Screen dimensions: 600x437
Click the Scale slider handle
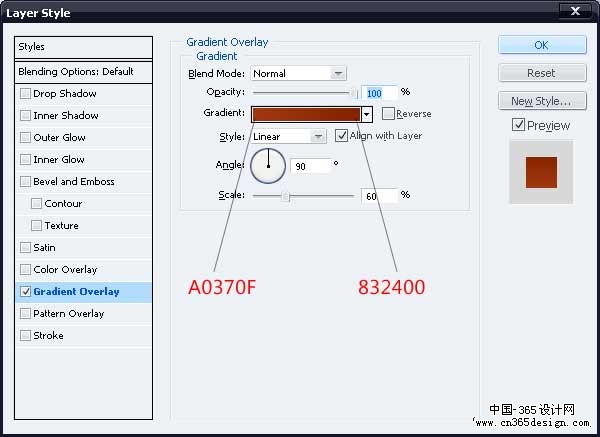pos(285,196)
